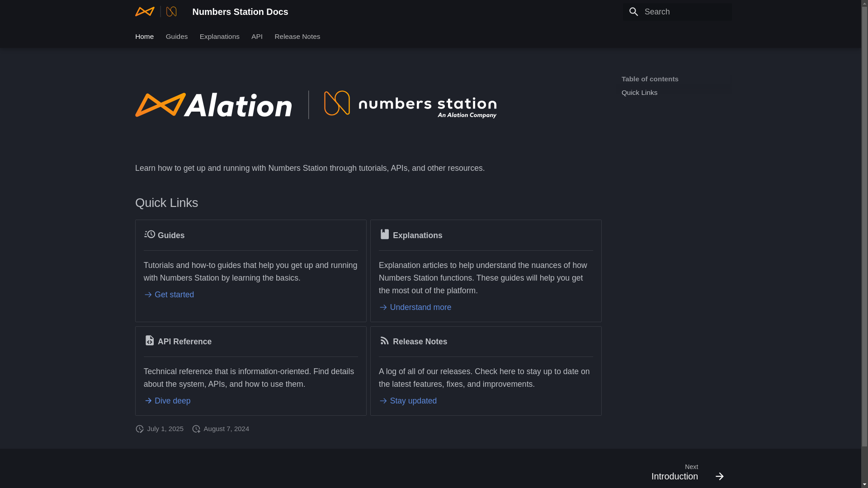
Task: Click the Explanations card heading
Action: click(417, 235)
